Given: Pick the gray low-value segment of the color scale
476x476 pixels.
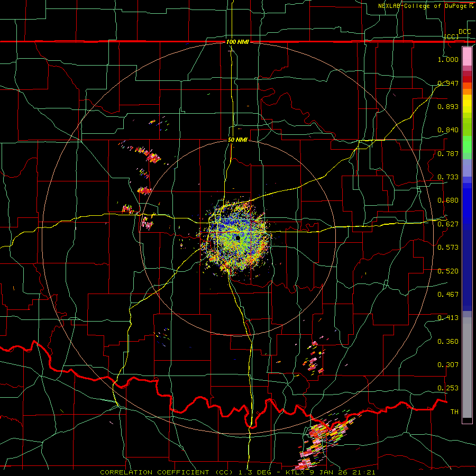Looking at the screenshot, I should [467, 368].
